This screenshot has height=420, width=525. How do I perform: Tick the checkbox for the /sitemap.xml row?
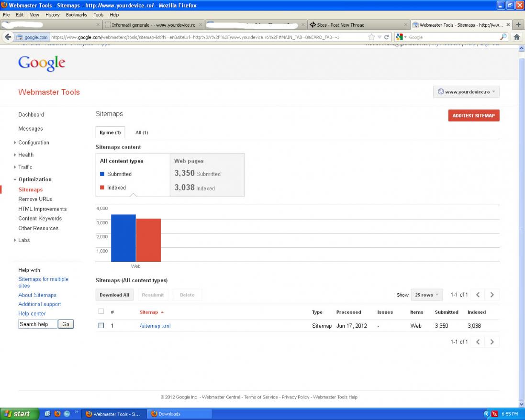[101, 325]
